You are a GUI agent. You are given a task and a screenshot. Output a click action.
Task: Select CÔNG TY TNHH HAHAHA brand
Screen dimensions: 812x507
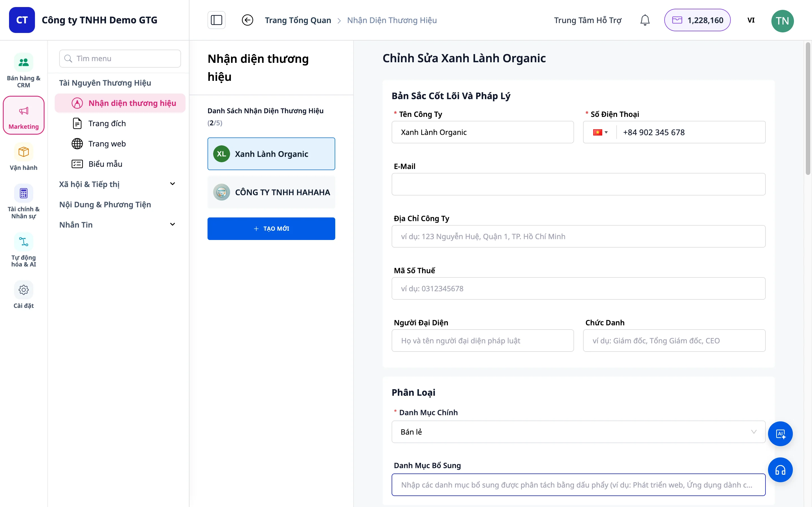click(x=271, y=192)
